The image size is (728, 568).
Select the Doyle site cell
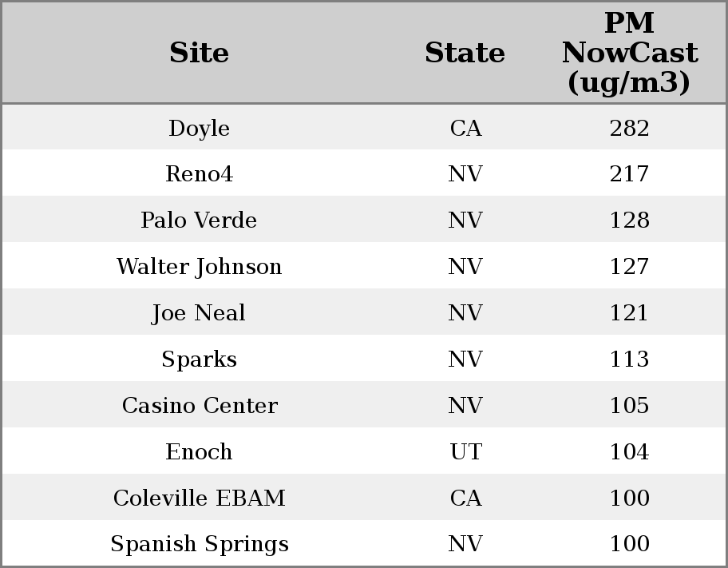point(199,129)
